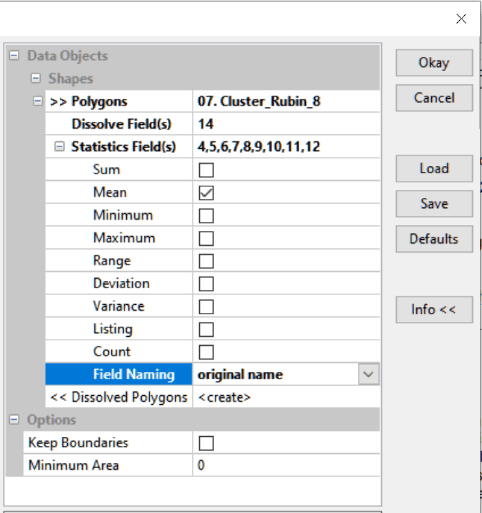This screenshot has width=482, height=513.
Task: Uncheck the Mean checkbox
Action: [x=206, y=193]
